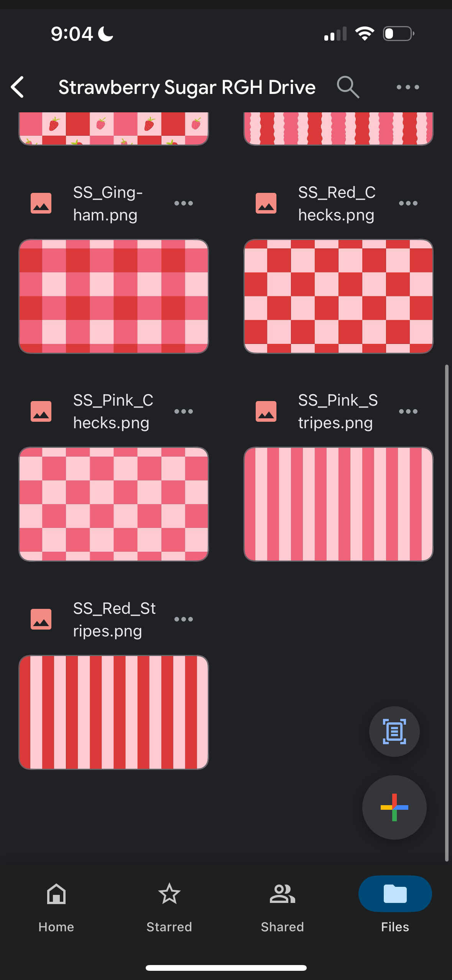This screenshot has height=980, width=452.
Task: Tap the back arrow in header
Action: pos(18,87)
